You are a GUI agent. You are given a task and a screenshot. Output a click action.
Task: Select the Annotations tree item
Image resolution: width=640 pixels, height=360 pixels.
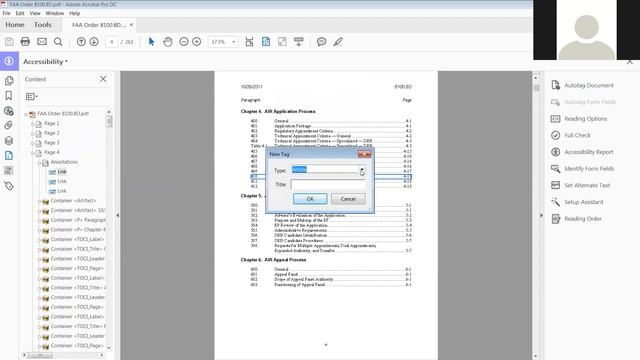pyautogui.click(x=64, y=162)
